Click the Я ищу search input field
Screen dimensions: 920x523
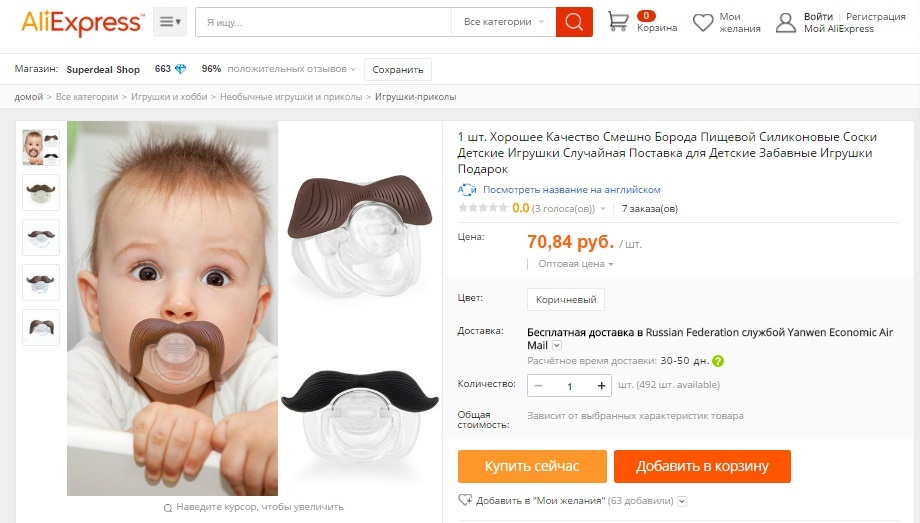[x=322, y=22]
